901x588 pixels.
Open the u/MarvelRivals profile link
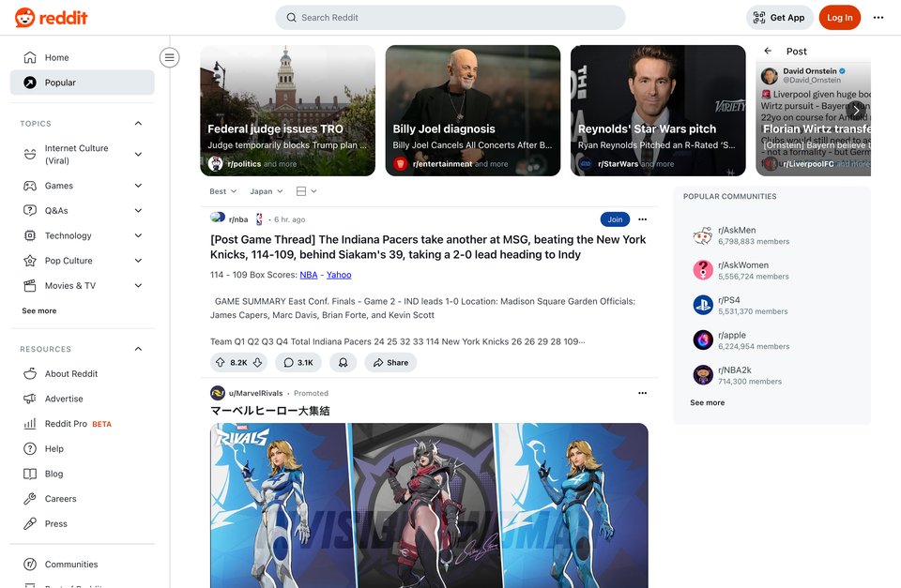click(x=255, y=393)
